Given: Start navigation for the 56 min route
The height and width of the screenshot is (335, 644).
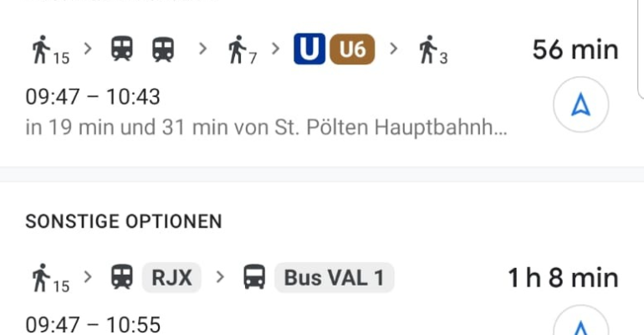Looking at the screenshot, I should [580, 105].
